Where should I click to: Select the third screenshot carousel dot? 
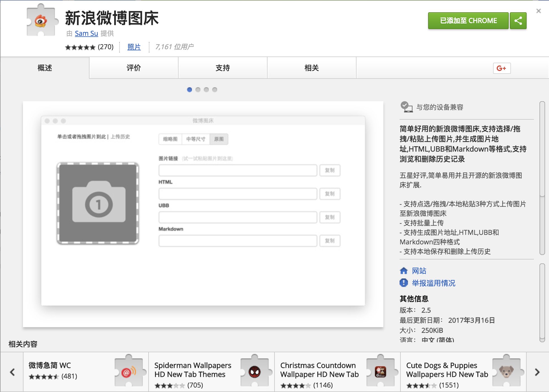206,90
